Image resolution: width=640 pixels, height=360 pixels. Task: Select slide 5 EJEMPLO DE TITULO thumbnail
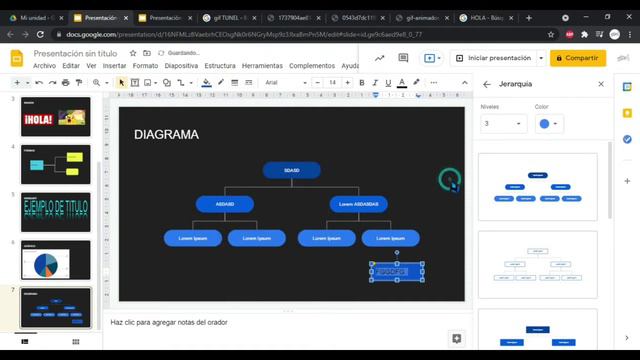pos(56,212)
